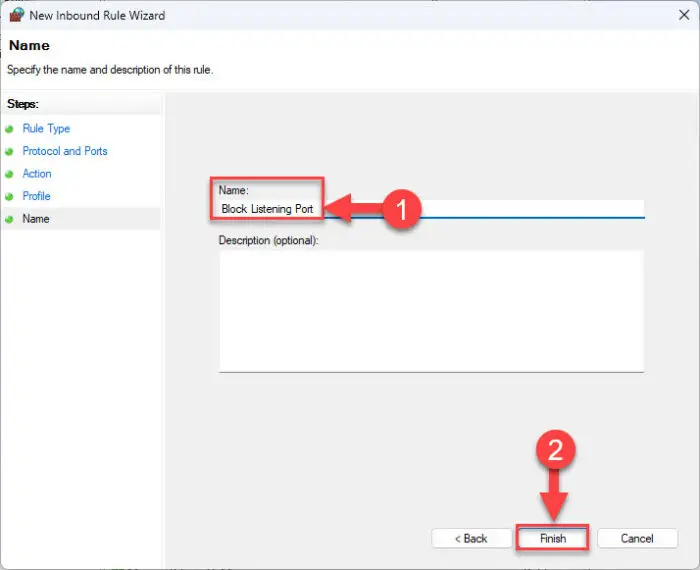Click green bullet beside Name step

point(9,219)
